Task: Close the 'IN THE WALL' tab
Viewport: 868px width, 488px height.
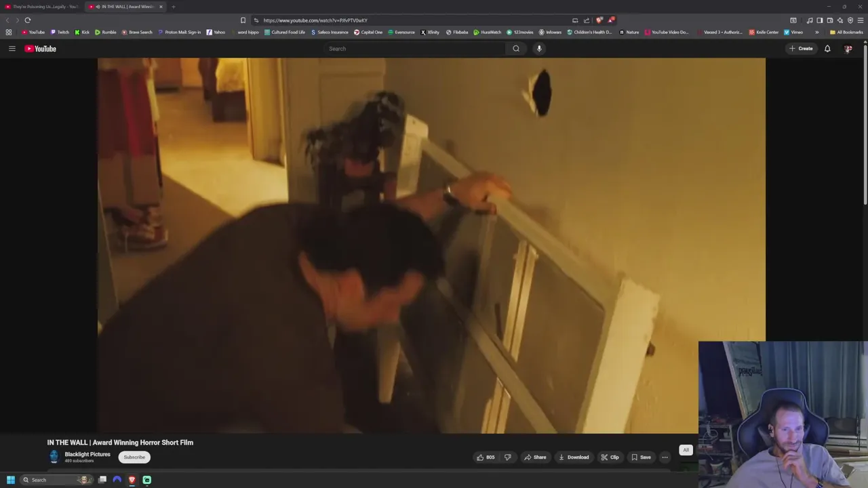Action: tap(161, 7)
